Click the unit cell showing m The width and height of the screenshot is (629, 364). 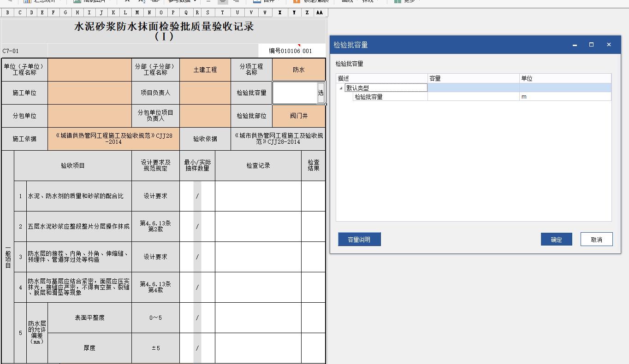pyautogui.click(x=565, y=97)
